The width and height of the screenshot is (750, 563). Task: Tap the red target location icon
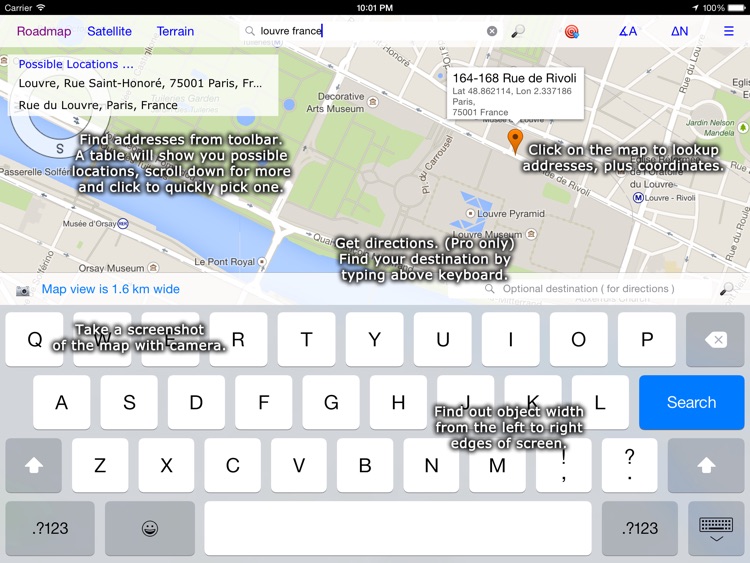pos(572,32)
